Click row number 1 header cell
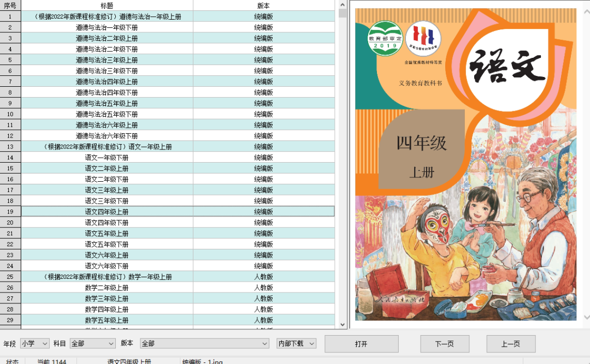This screenshot has width=590, height=364. (x=10, y=16)
